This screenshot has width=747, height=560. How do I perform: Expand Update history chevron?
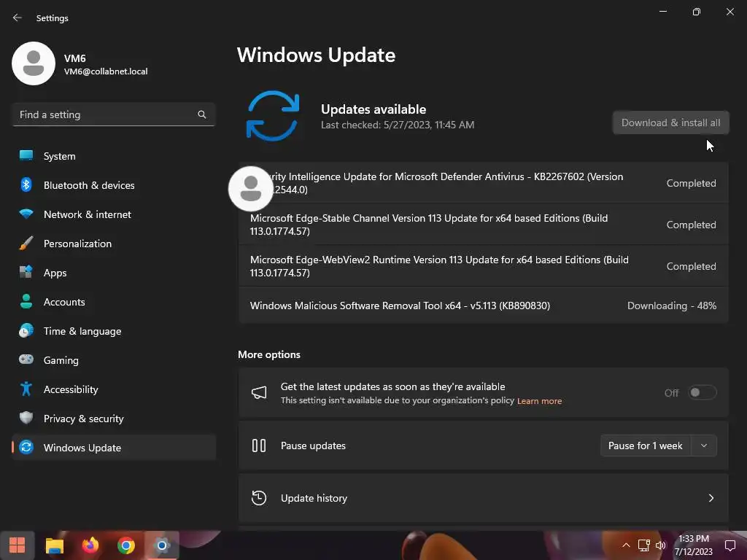click(711, 498)
